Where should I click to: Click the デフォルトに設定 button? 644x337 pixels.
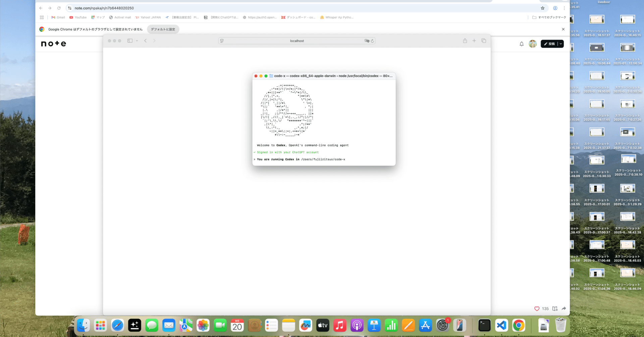click(x=163, y=29)
